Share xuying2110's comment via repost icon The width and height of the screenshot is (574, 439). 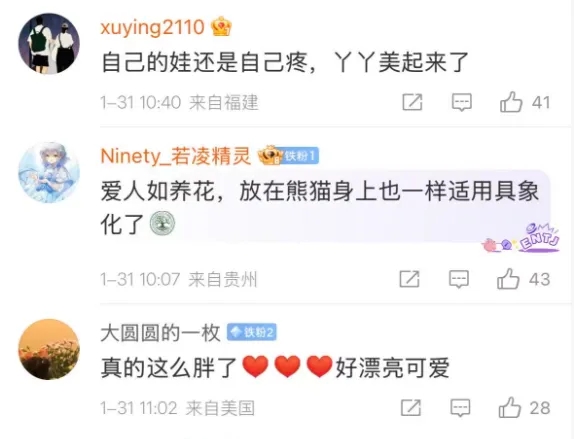[x=413, y=102]
